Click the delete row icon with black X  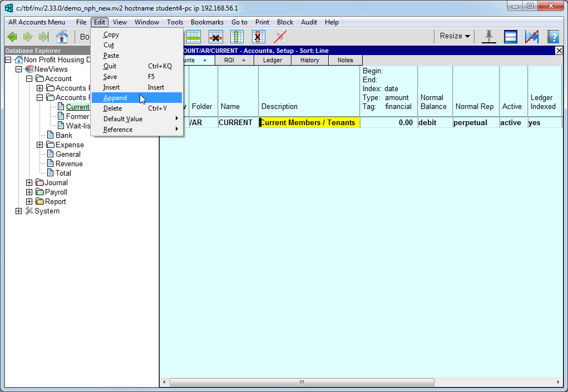coord(215,37)
